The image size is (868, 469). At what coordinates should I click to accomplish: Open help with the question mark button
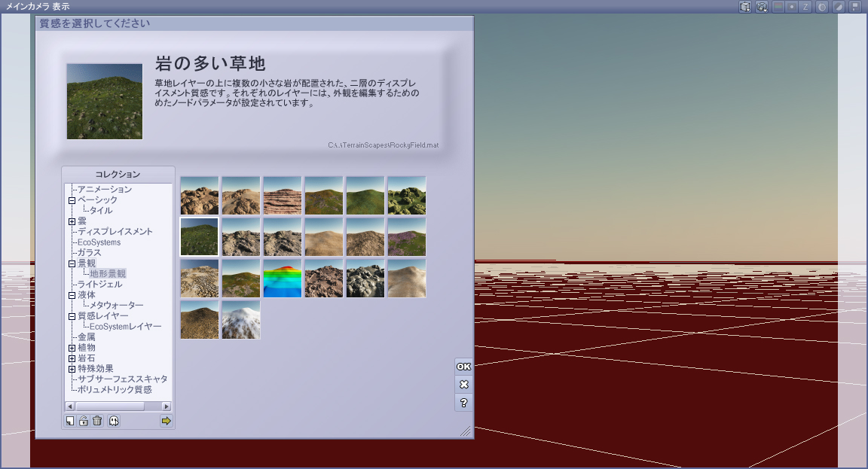(x=464, y=403)
